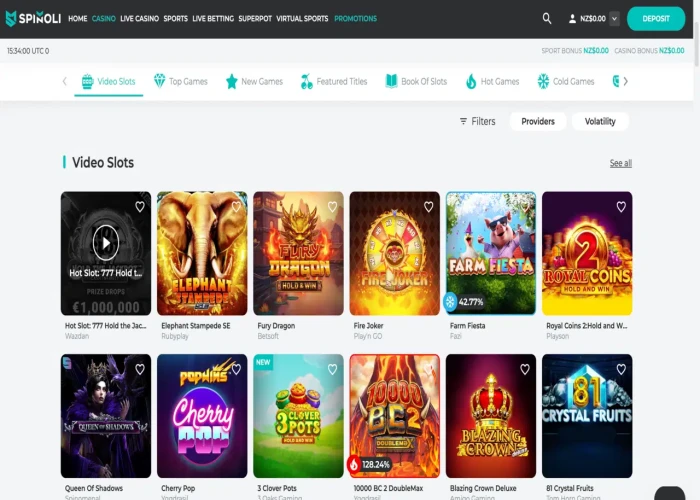Click the Spinoli logo
The image size is (700, 500).
[x=33, y=18]
